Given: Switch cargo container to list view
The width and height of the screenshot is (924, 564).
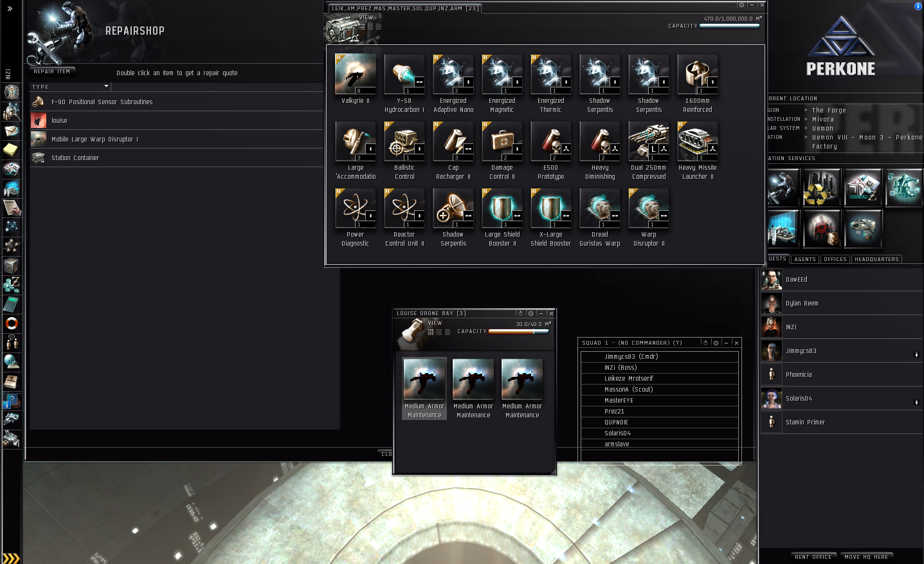Looking at the screenshot, I should tap(379, 26).
